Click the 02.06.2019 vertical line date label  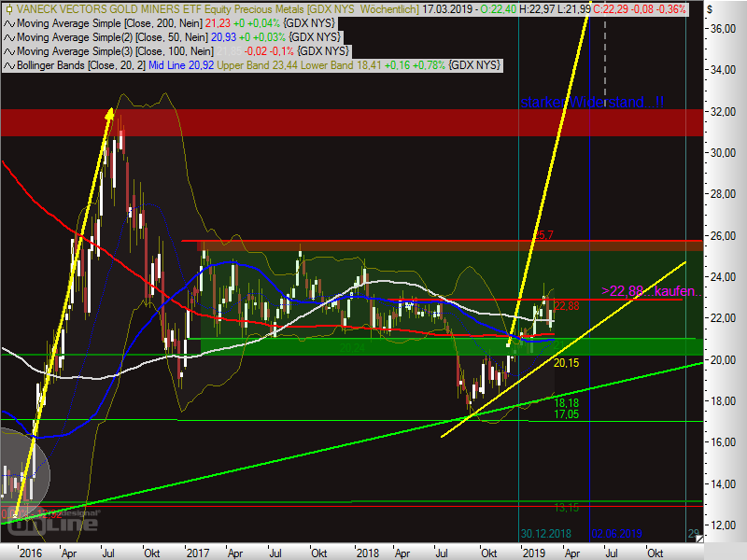tap(616, 533)
